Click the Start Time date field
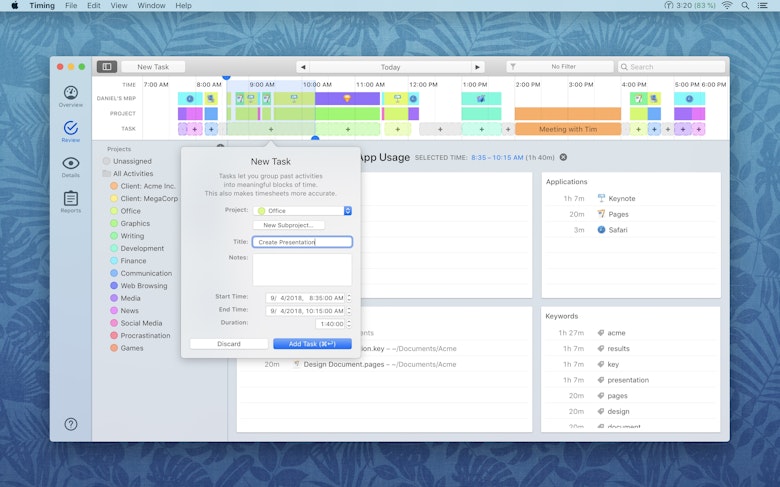Image resolution: width=780 pixels, height=487 pixels. pyautogui.click(x=305, y=298)
